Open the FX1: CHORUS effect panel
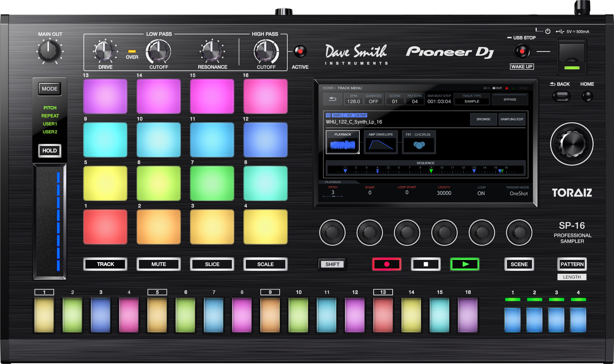Screen dimensions: 614x364 pos(419,143)
